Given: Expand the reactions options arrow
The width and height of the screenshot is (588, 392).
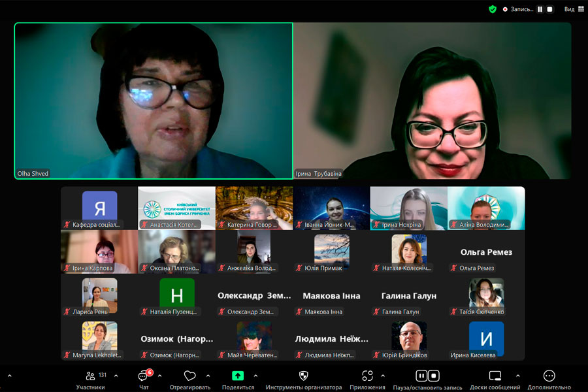Looking at the screenshot, I should point(208,376).
